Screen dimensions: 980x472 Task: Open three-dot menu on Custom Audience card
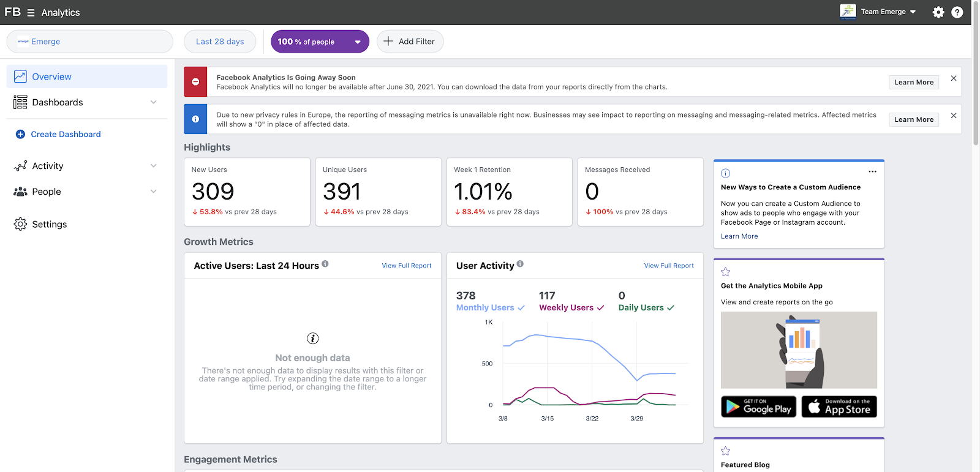click(x=872, y=172)
